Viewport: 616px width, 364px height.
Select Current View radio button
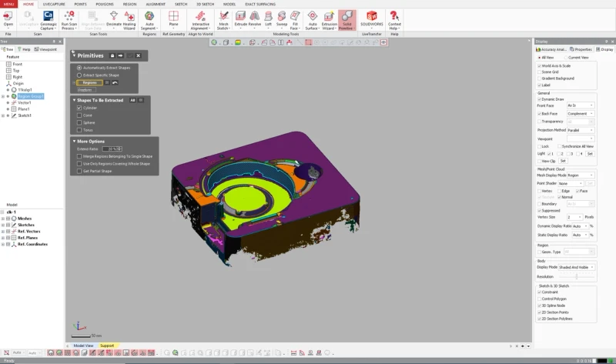(566, 58)
